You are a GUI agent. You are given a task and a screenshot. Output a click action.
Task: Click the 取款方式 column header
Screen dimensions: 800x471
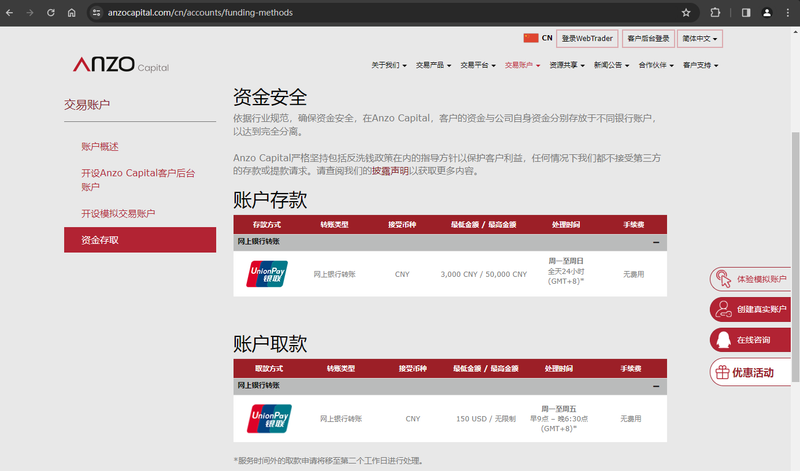269,368
